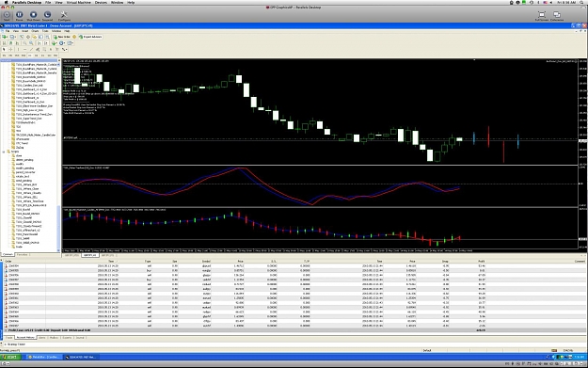This screenshot has height=368, width=588.
Task: Open the MetaTrader Charts menu
Action: tap(35, 31)
